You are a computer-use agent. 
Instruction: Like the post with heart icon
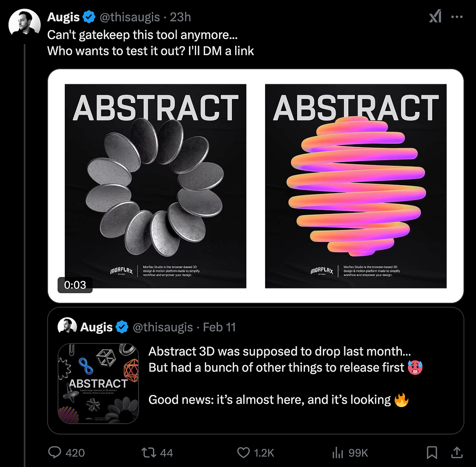[243, 452]
